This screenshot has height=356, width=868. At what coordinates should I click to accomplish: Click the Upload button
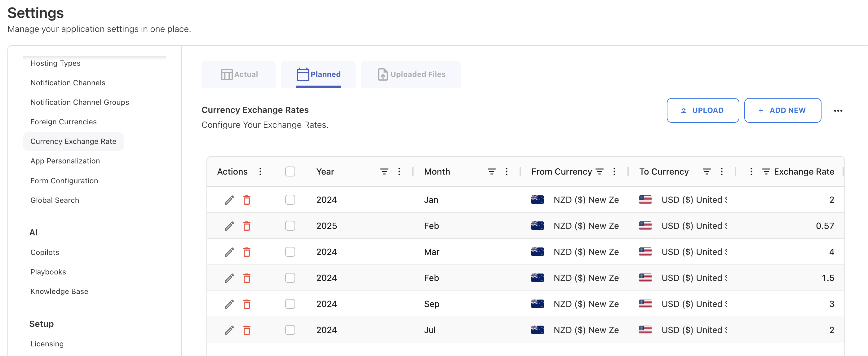pyautogui.click(x=702, y=111)
